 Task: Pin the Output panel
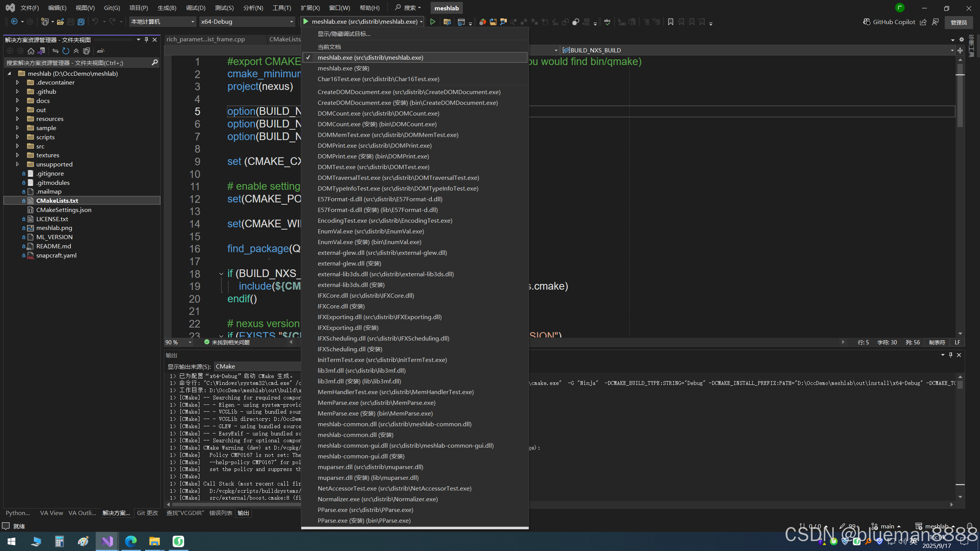pos(951,355)
